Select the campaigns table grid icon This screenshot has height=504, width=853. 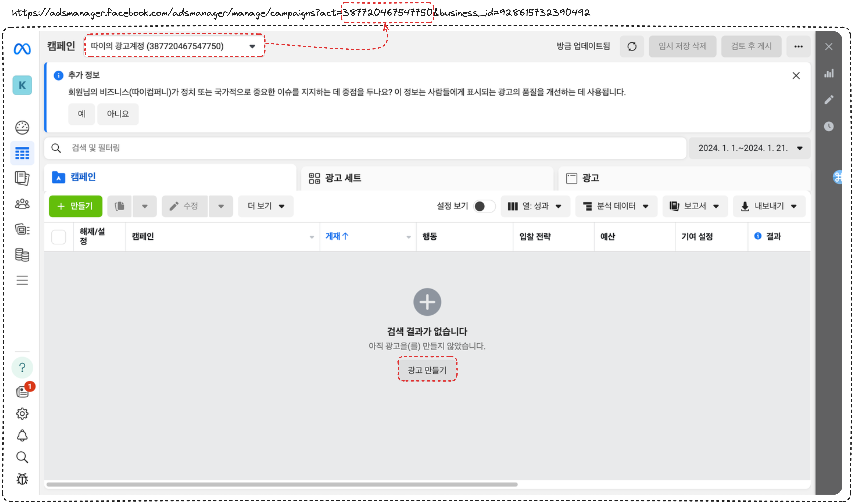[22, 153]
